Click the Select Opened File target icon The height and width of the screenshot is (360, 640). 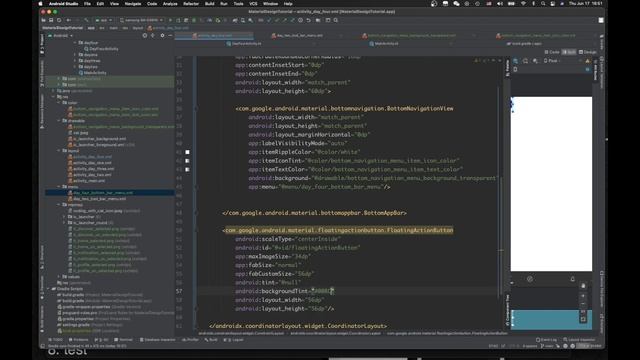[145, 36]
